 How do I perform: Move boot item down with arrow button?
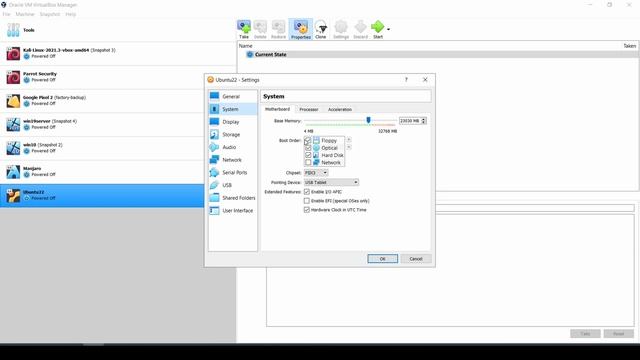349,147
